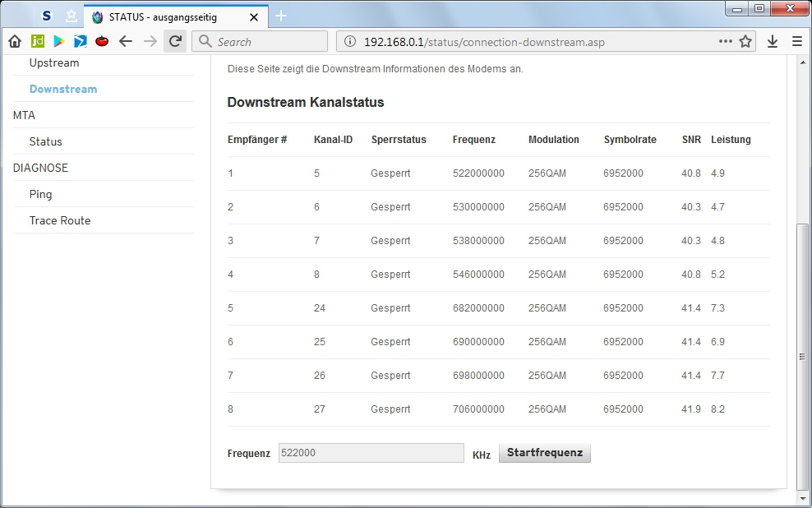The height and width of the screenshot is (508, 812).
Task: Bookmark this page with the star icon
Action: point(745,41)
